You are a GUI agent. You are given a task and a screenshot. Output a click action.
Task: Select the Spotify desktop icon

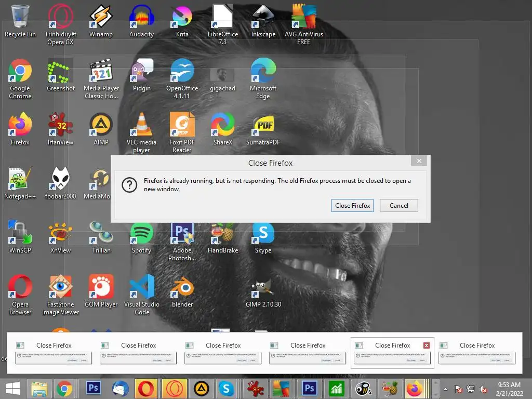pos(141,237)
